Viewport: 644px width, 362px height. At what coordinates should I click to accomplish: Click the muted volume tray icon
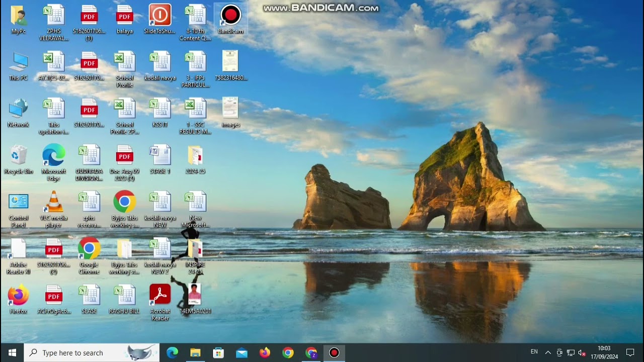(x=582, y=353)
